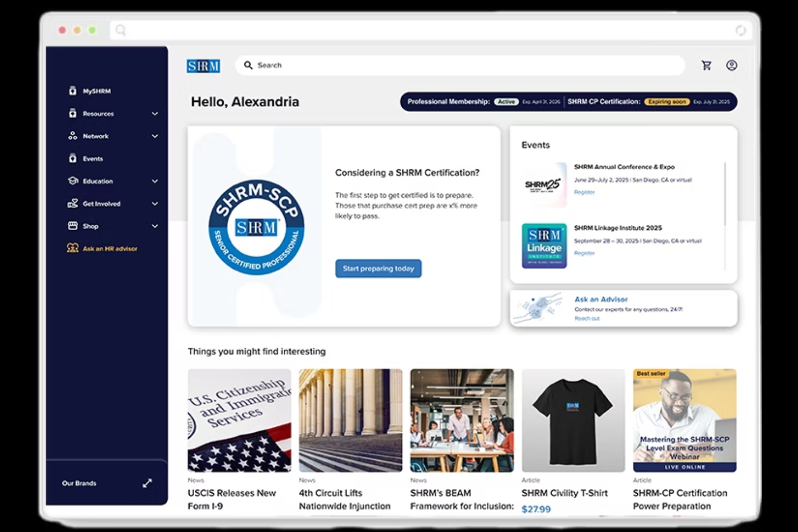Expand the Shop dropdown chevron
This screenshot has width=798, height=532.
155,226
